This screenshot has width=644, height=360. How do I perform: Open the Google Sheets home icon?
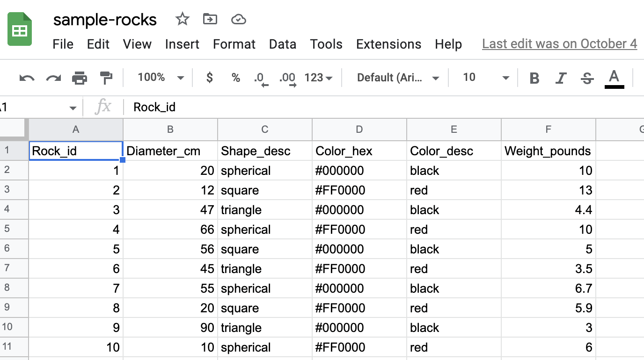coord(20,29)
